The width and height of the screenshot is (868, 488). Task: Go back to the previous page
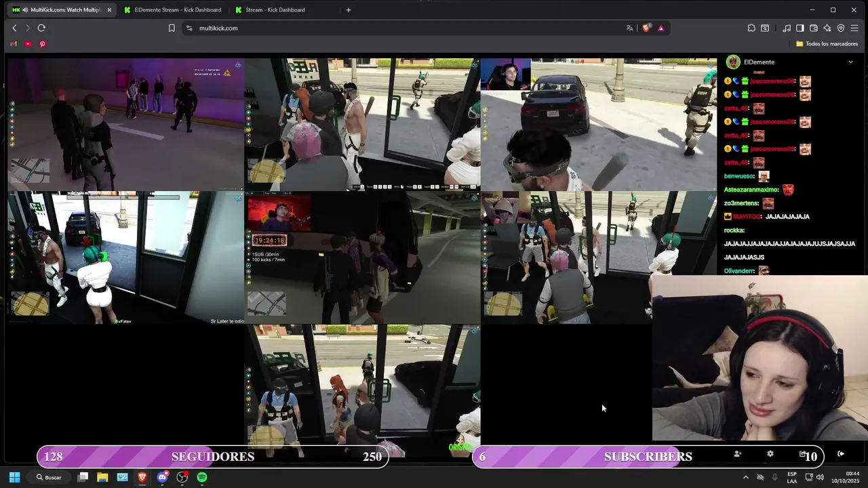14,28
